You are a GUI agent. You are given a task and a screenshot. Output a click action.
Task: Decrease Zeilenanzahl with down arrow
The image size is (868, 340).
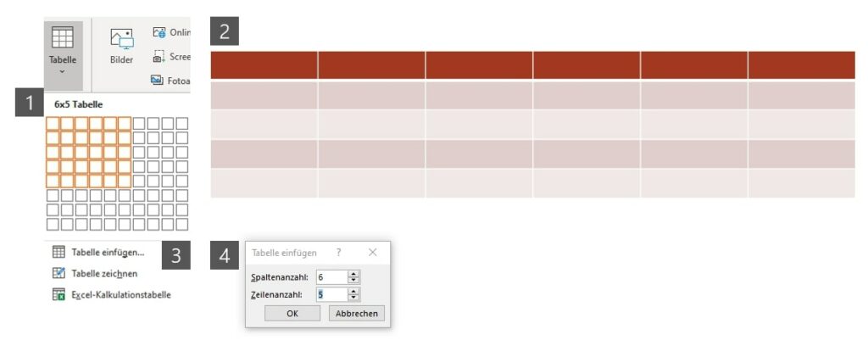point(353,298)
